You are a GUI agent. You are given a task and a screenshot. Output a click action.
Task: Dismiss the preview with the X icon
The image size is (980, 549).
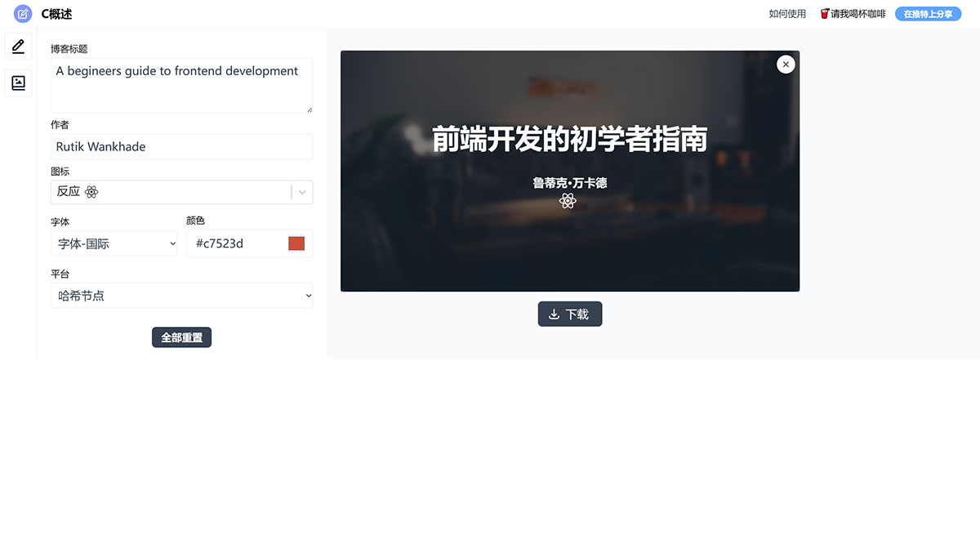[785, 64]
